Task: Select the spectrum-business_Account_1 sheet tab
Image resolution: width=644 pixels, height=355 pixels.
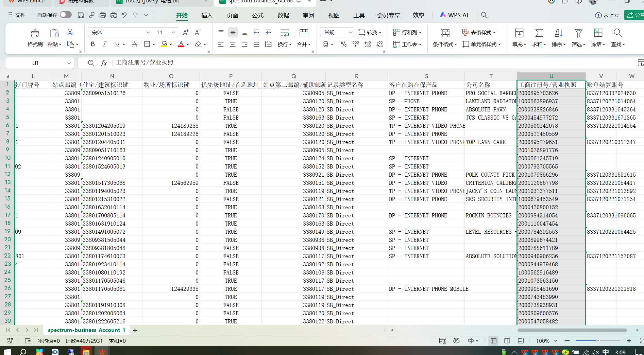Action: (x=86, y=330)
